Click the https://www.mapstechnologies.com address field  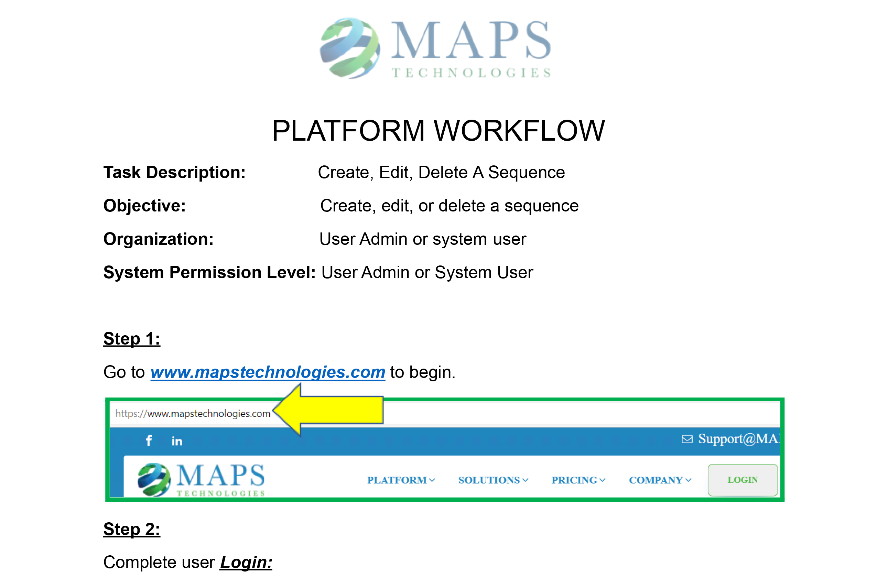[193, 413]
